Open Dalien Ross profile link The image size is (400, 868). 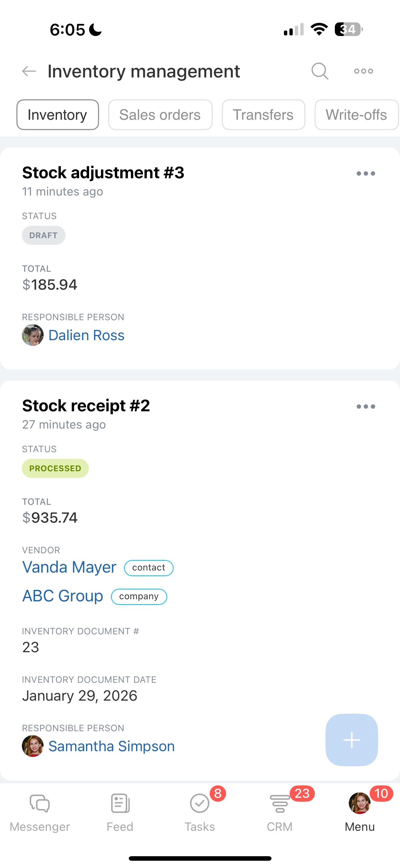click(x=86, y=335)
